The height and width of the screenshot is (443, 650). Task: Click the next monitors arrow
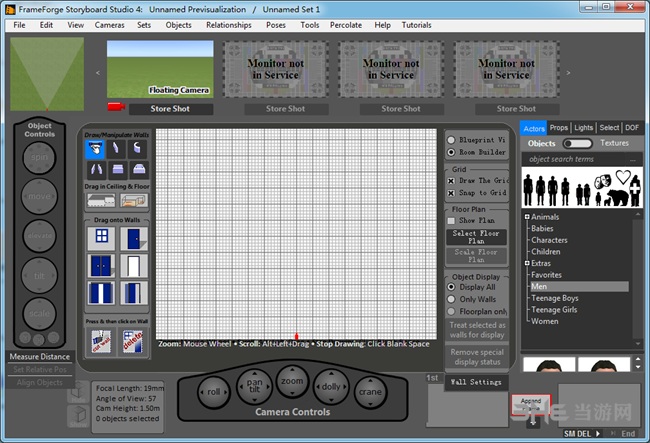click(568, 73)
